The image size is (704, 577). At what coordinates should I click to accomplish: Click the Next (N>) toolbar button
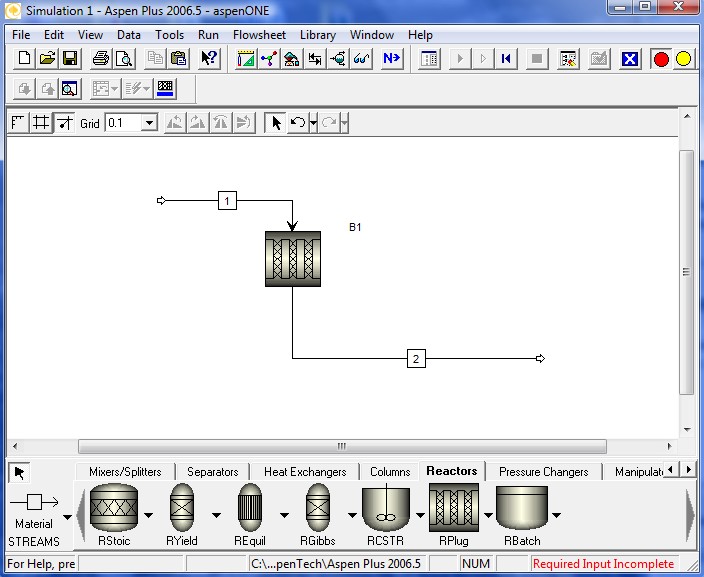tap(391, 59)
